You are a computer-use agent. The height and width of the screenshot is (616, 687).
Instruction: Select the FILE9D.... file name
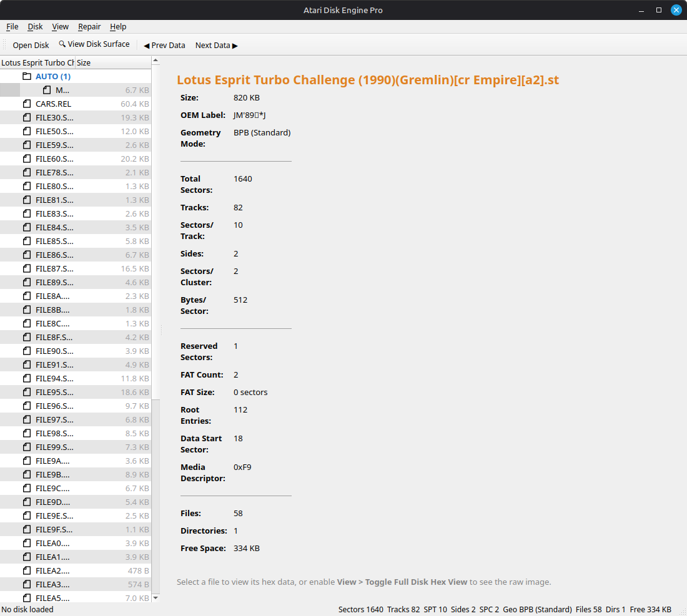[52, 502]
